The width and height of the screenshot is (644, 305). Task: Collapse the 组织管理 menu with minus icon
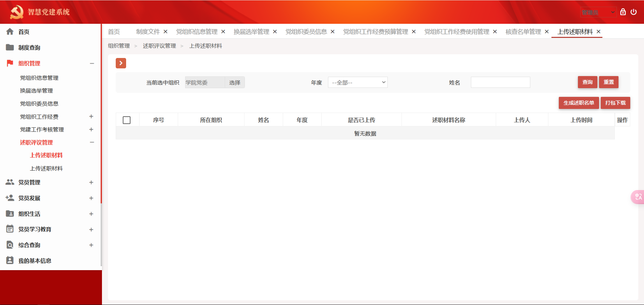92,63
